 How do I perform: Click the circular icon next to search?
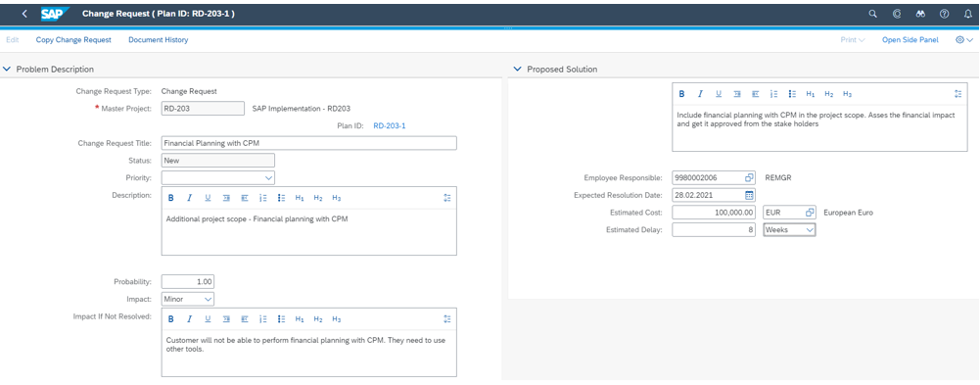point(897,13)
